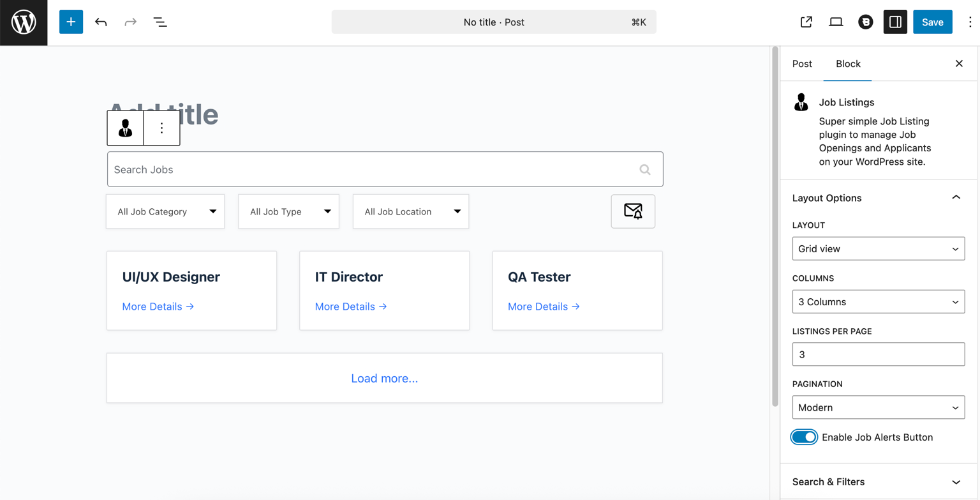Expand the Search & Filters section
The width and height of the screenshot is (980, 500).
[878, 482]
